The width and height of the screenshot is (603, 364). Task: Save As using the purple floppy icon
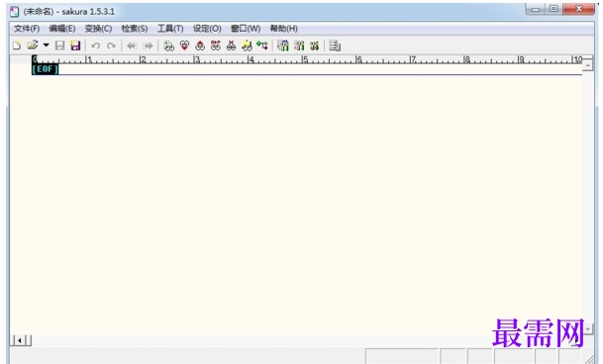[75, 45]
